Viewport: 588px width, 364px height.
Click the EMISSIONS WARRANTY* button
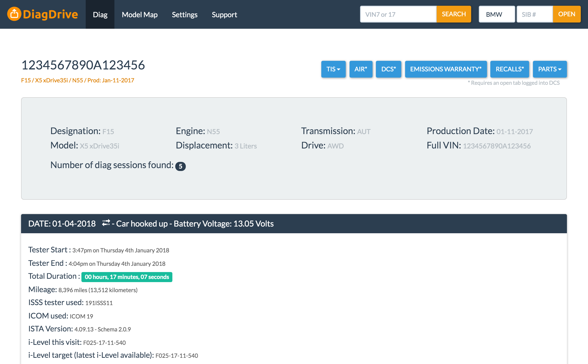pyautogui.click(x=446, y=69)
